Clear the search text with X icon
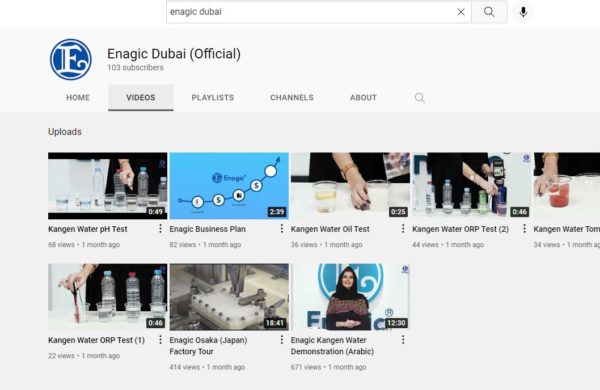 point(461,12)
